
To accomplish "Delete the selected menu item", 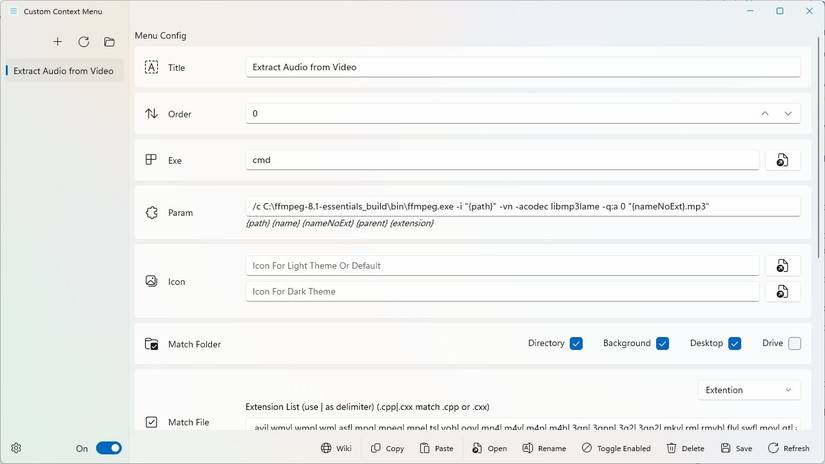I will pyautogui.click(x=686, y=448).
